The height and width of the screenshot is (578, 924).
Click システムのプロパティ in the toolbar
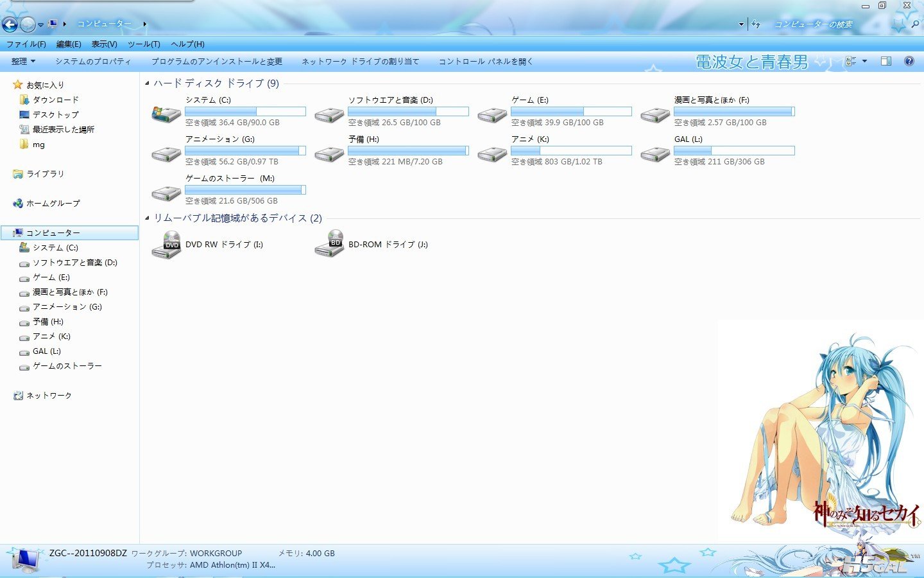93,62
